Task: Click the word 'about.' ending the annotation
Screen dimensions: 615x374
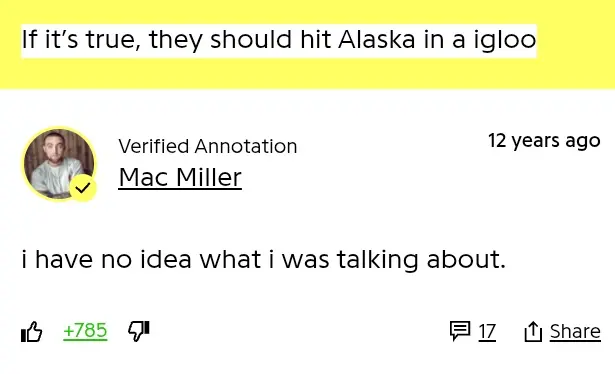Action: (466, 259)
